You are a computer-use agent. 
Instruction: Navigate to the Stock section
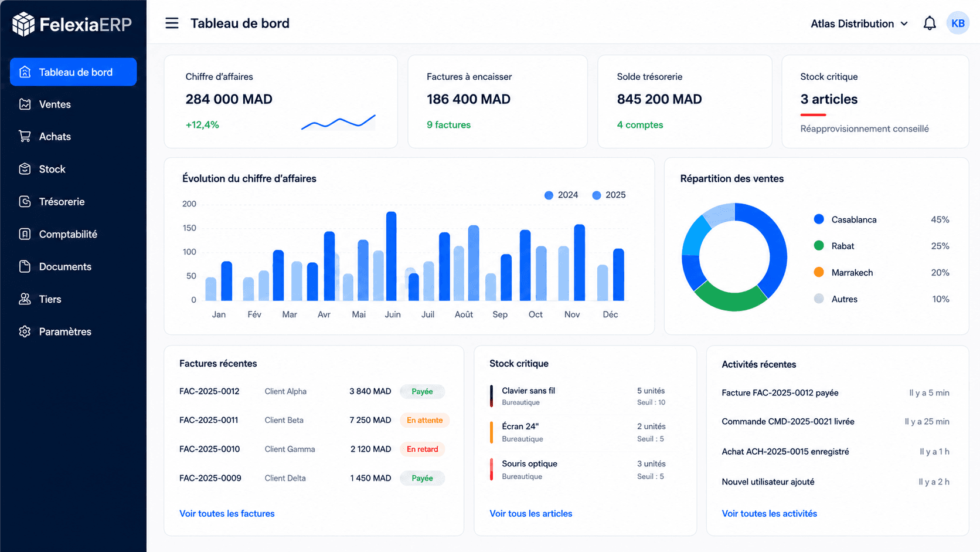click(x=73, y=169)
